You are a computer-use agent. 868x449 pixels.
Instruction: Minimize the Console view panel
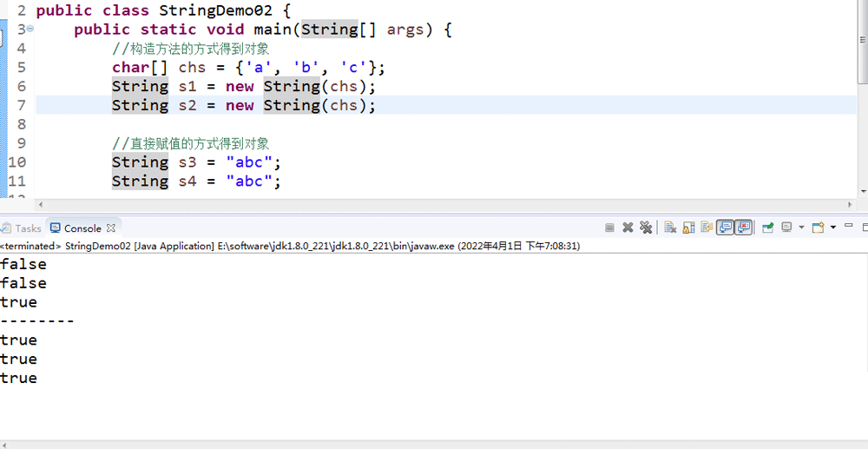(x=849, y=225)
